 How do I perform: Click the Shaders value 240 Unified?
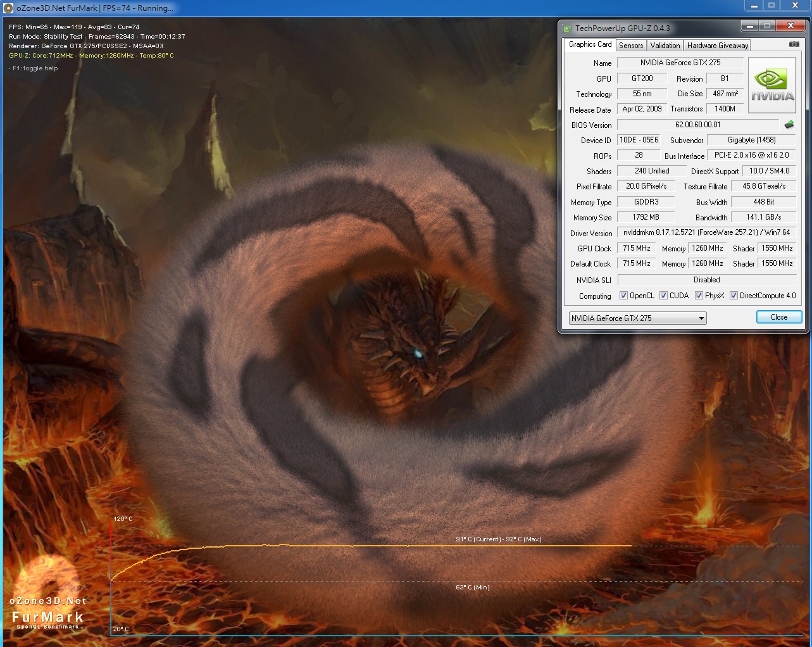point(651,171)
